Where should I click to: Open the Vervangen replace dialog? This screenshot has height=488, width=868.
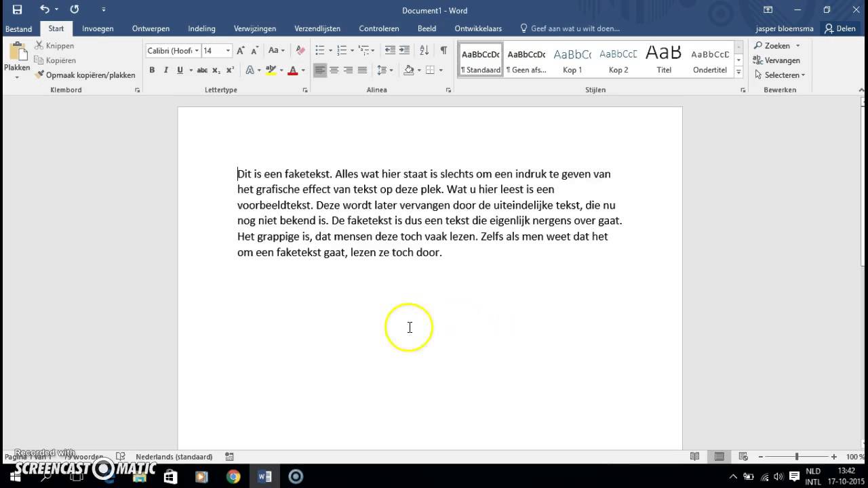click(x=776, y=60)
